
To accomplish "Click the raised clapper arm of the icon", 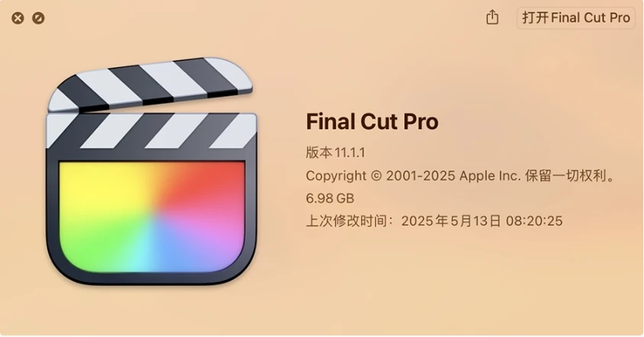I will tap(150, 84).
